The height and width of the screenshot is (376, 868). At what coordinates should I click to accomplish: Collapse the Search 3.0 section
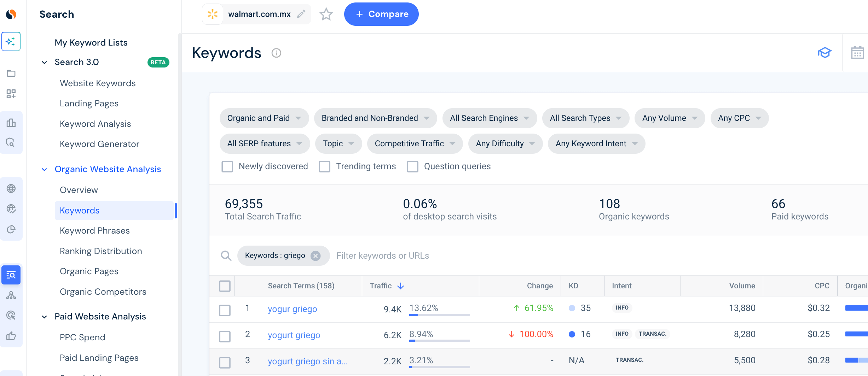pos(44,63)
